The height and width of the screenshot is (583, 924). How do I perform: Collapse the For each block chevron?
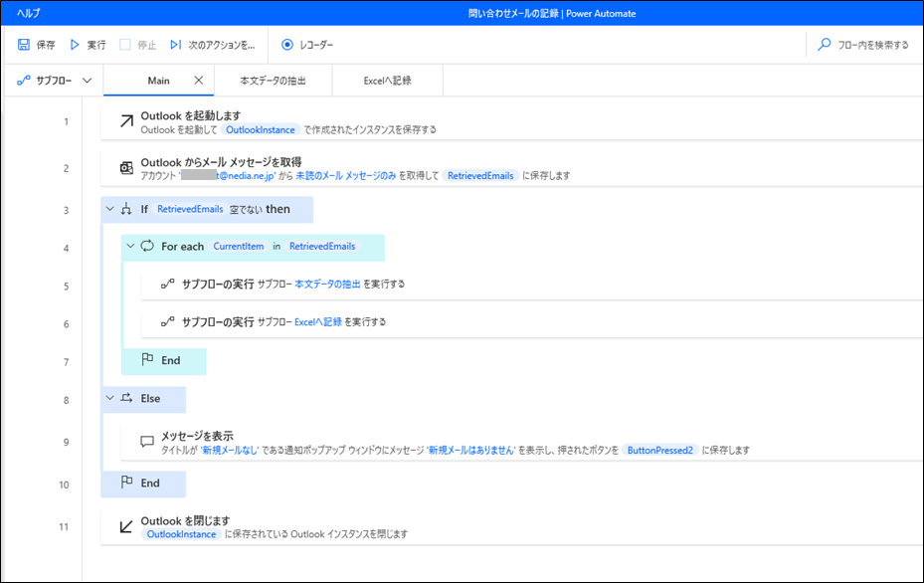click(x=131, y=246)
